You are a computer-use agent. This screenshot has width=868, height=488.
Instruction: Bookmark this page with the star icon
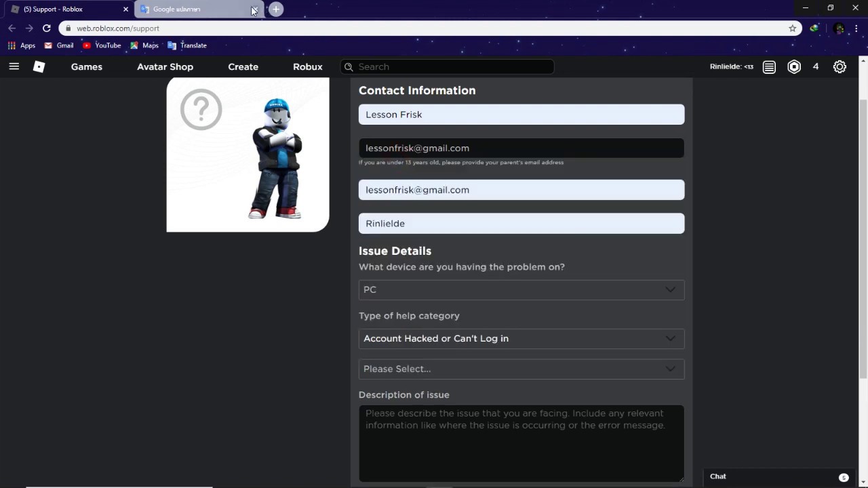[792, 28]
